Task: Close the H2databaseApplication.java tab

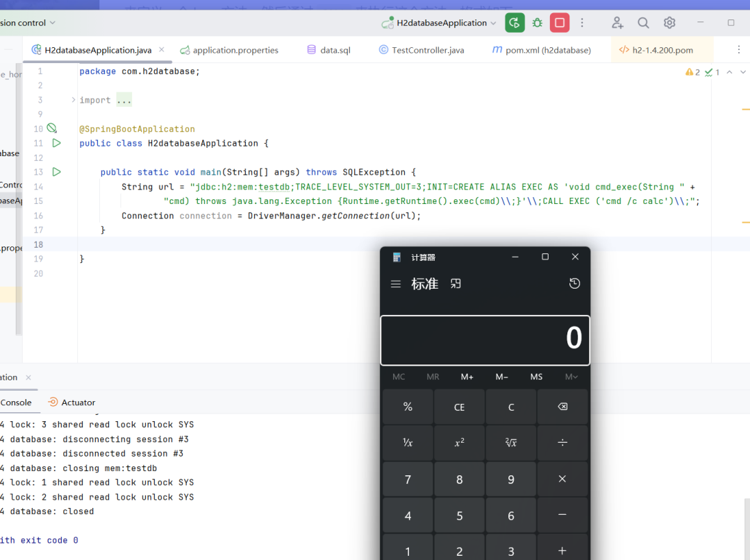Action: [162, 50]
